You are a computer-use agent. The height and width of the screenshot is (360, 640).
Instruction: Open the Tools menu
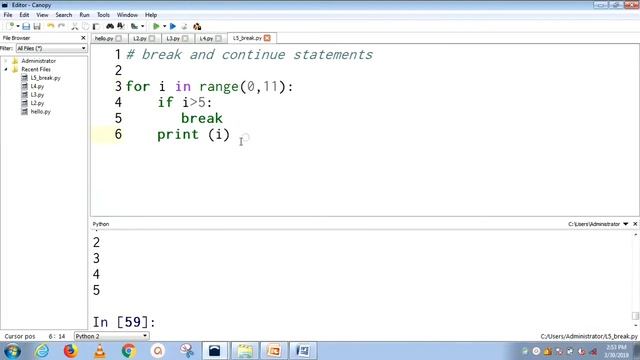pyautogui.click(x=103, y=15)
